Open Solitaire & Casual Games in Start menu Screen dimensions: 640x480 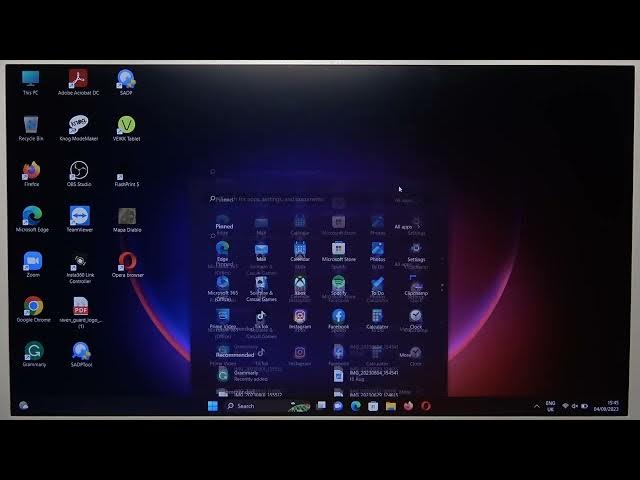261,289
